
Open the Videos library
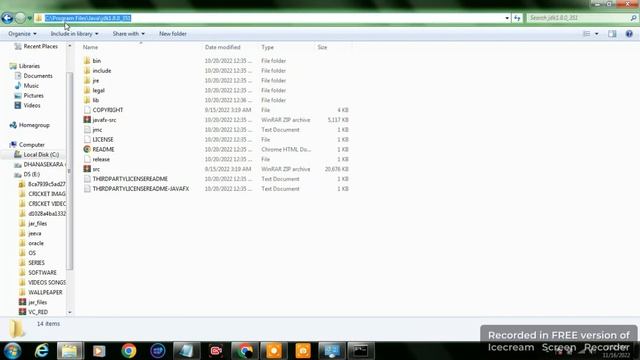click(32, 105)
